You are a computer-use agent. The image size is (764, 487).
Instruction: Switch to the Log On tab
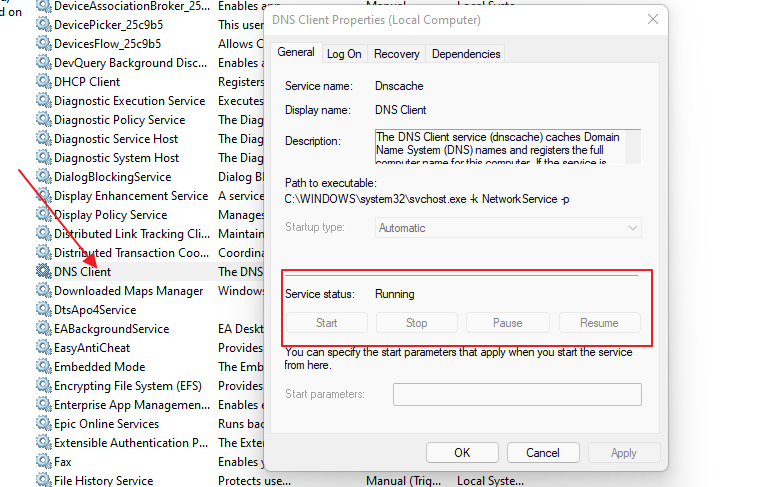pos(344,54)
